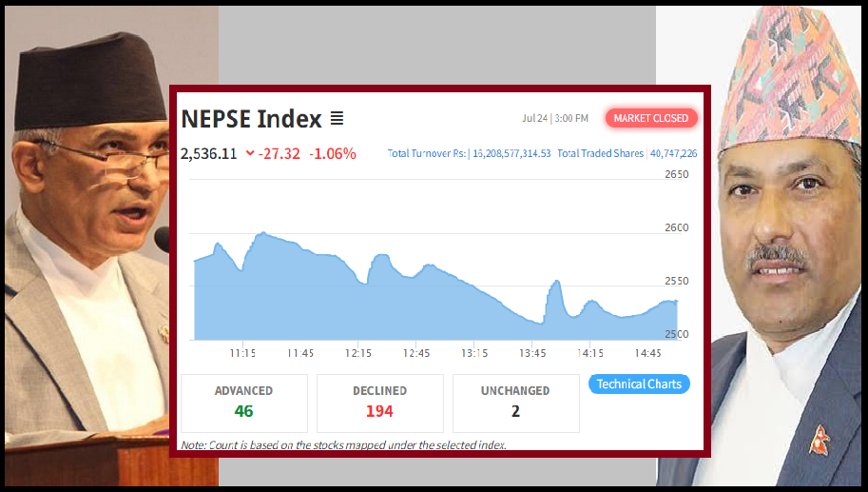Click the -1.06% percentage change

[332, 153]
